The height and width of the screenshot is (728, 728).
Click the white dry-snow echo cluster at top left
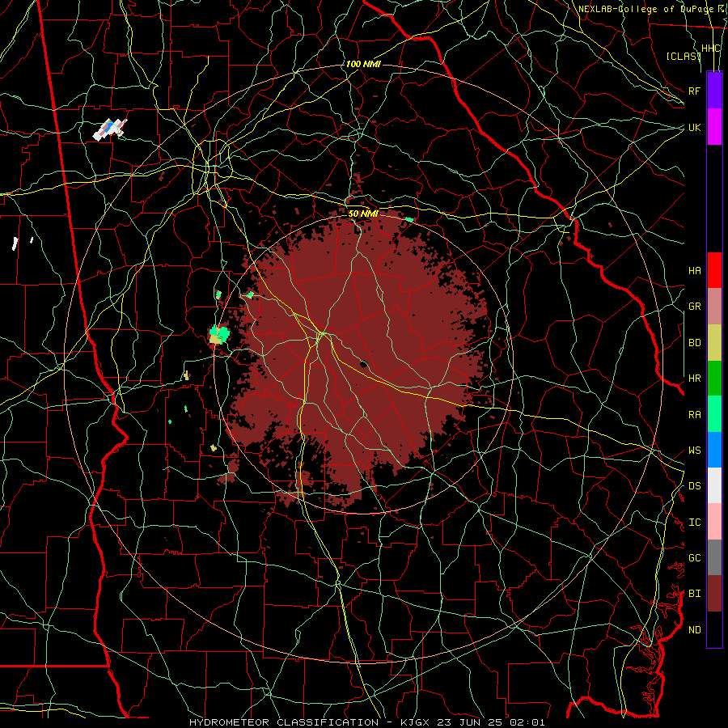pyautogui.click(x=110, y=129)
